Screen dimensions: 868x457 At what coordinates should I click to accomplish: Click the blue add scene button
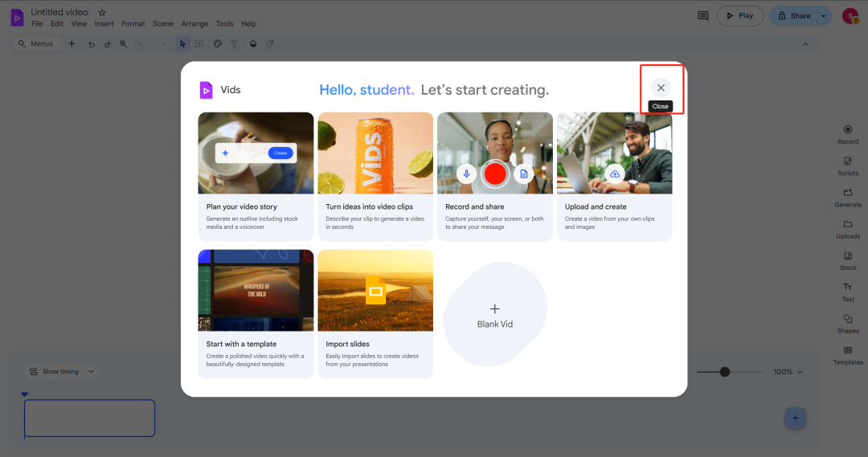[795, 418]
